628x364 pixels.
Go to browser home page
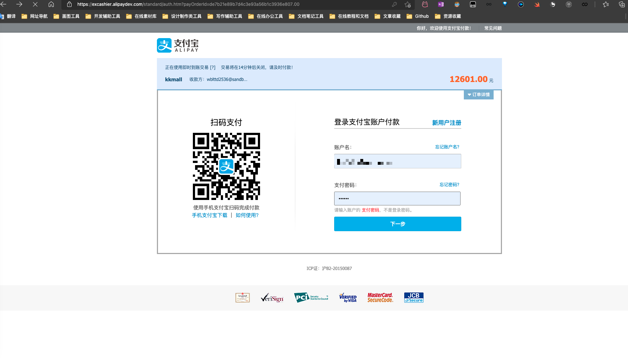(x=51, y=4)
